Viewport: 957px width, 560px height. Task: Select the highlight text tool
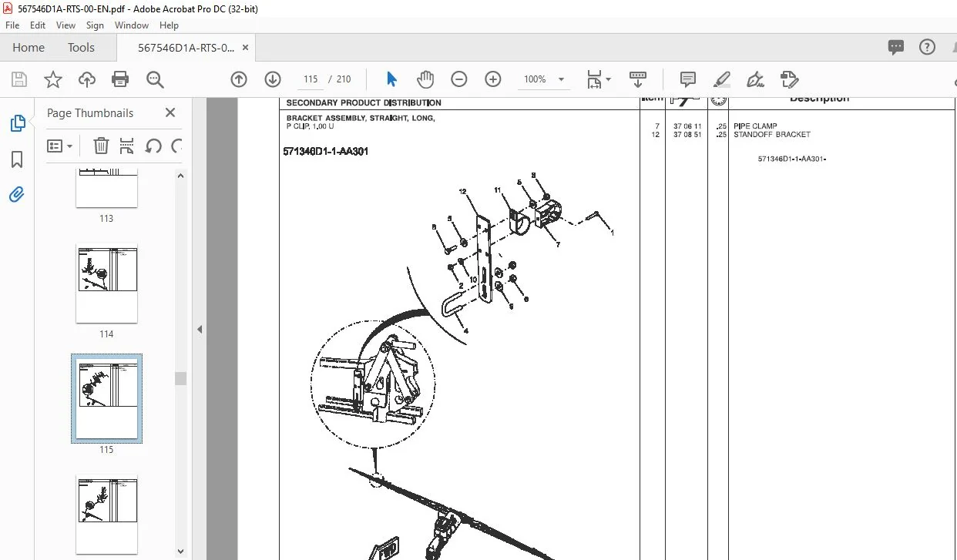722,79
